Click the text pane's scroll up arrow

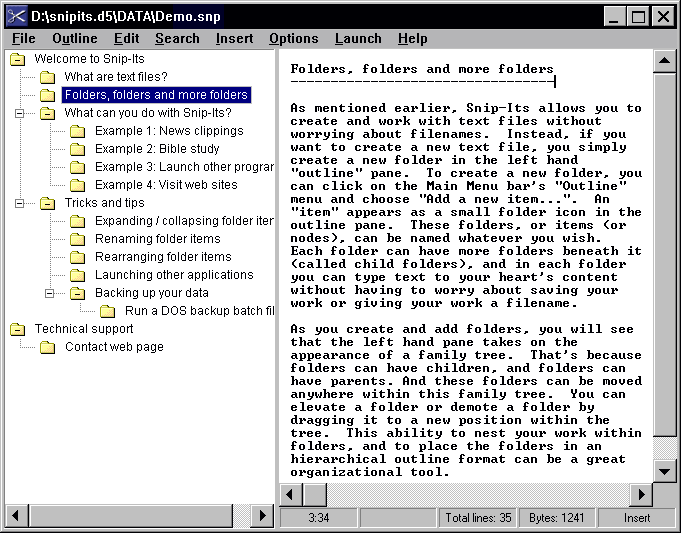point(664,61)
